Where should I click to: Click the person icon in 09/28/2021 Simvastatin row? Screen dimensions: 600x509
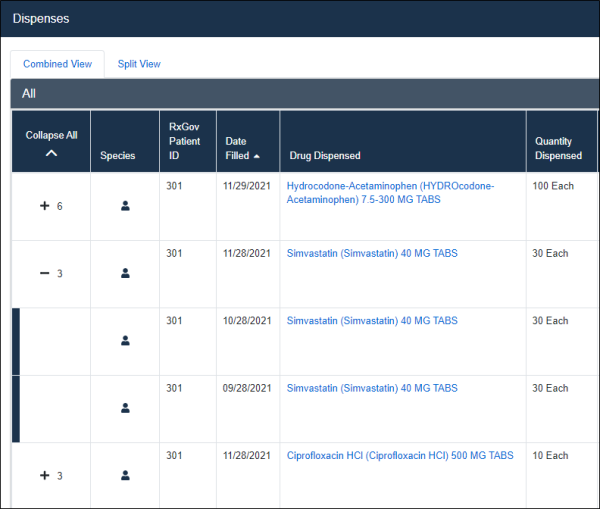tap(125, 408)
